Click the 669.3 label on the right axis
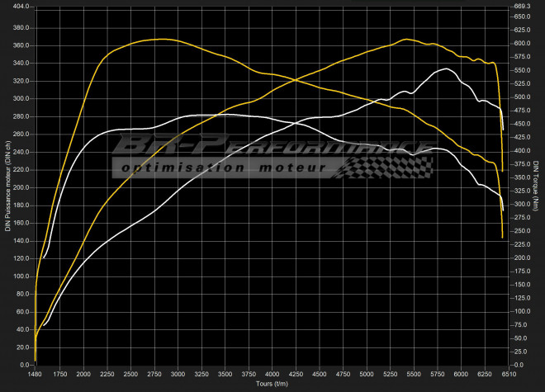Screen dimensions: 545x392 (522, 7)
